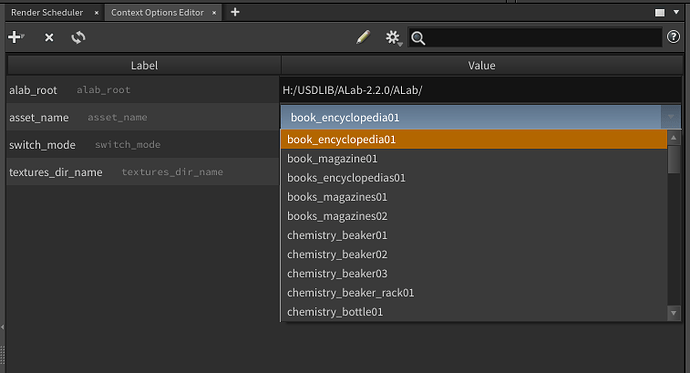The width and height of the screenshot is (690, 373).
Task: Click the gray switch_mode option name
Action: point(128,145)
